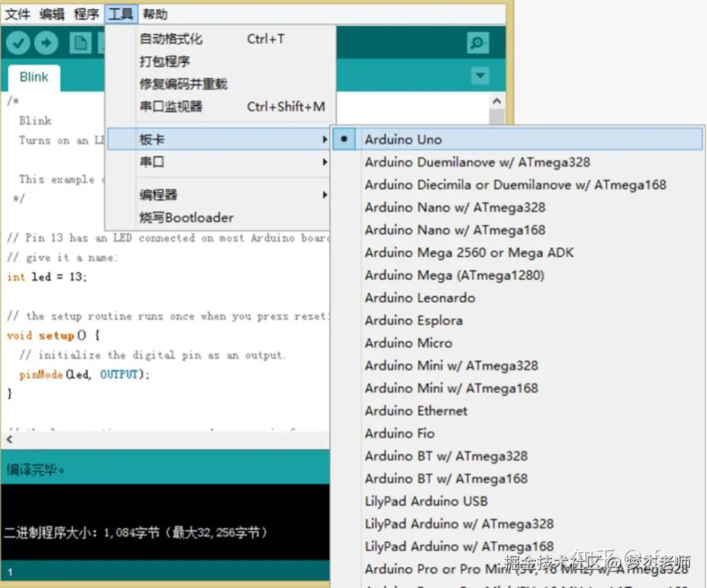The image size is (707, 588).
Task: Click the 编译完毕 status message
Action: point(35,470)
